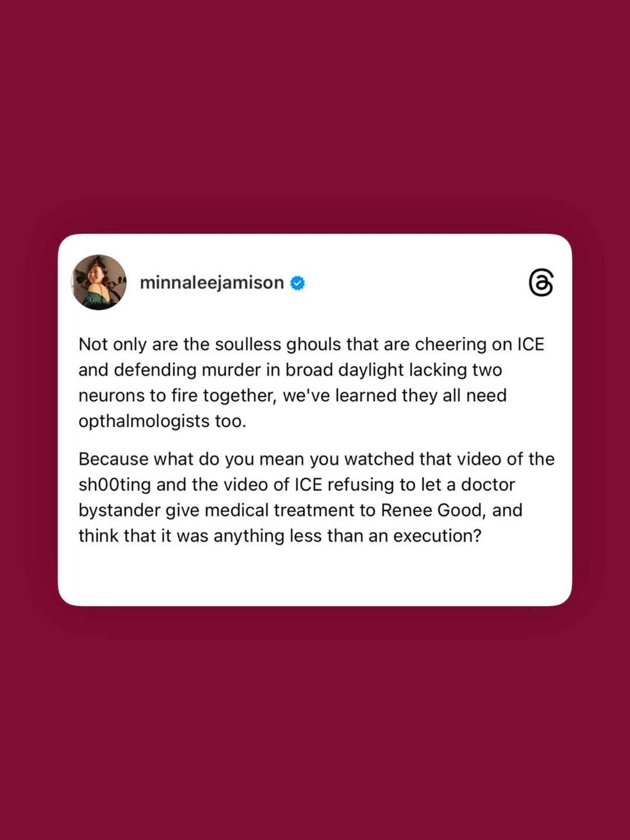This screenshot has height=840, width=630.
Task: Visit the minnaleejamison username link
Action: 212,283
